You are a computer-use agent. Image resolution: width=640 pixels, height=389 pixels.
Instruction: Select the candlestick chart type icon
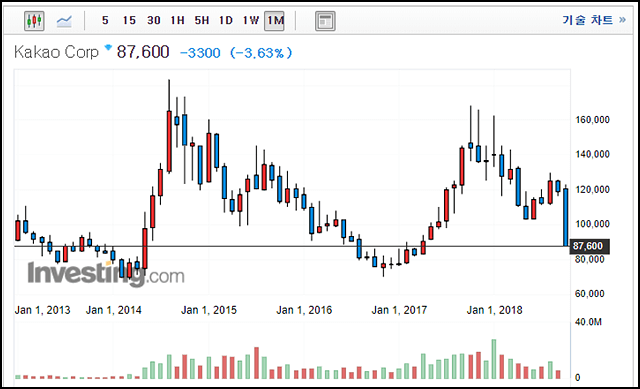tap(34, 20)
